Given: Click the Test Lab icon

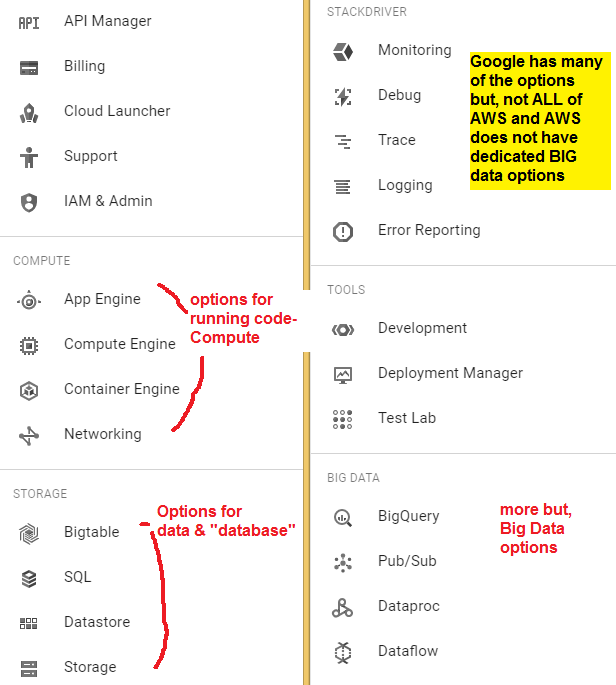Looking at the screenshot, I should [x=343, y=419].
